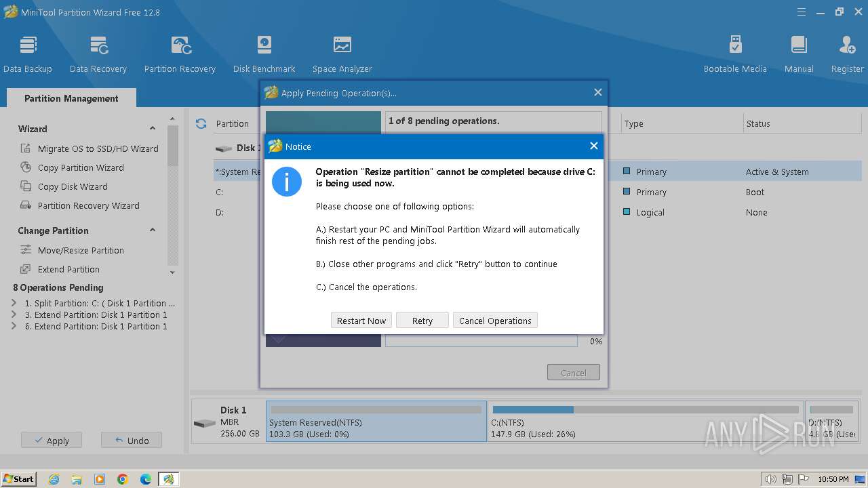
Task: Click the MiniTool Partition Wizard taskbar button
Action: [x=168, y=479]
